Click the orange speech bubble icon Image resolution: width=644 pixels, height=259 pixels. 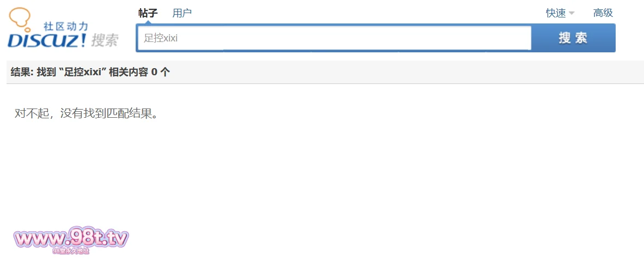point(20,17)
